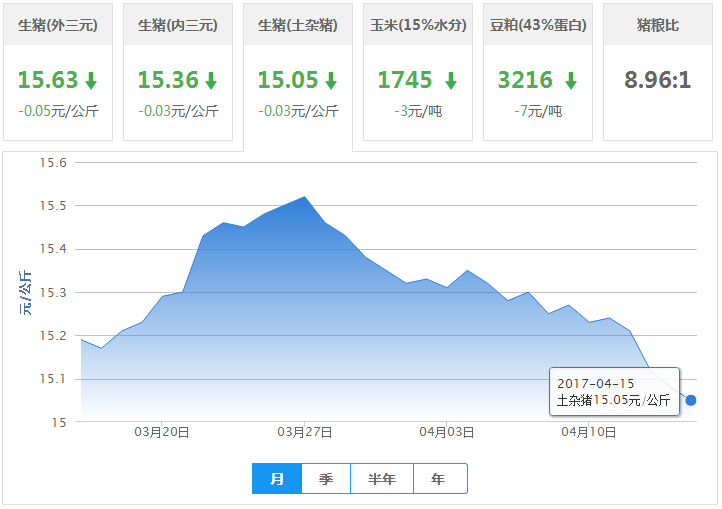Switch chart range to 季
Screen dimensions: 722x509
click(x=326, y=479)
